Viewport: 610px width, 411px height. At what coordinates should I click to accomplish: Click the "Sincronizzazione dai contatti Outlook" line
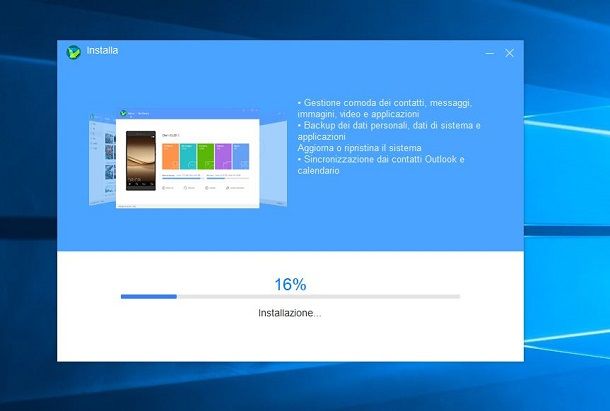click(x=381, y=165)
